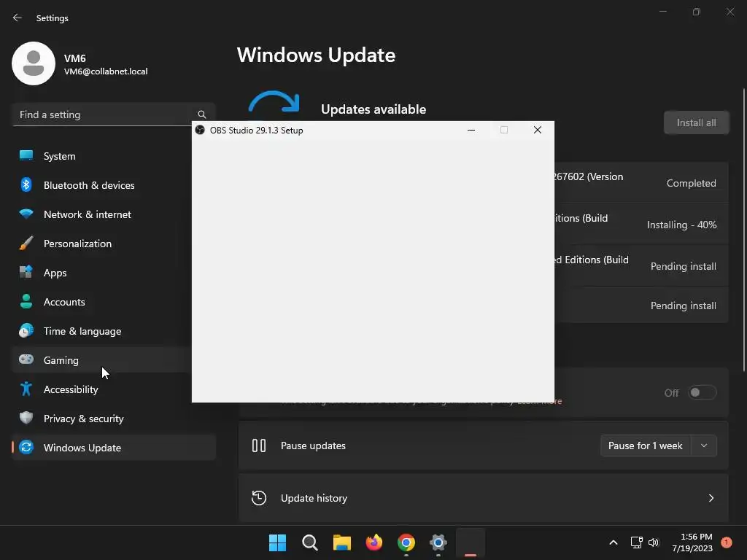Click the Settings back arrow
747x560 pixels.
[18, 17]
